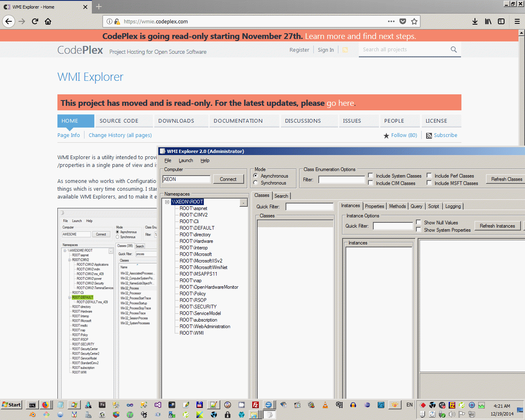
Task: Open the HOME tab on CodePlex
Action: 76,121
